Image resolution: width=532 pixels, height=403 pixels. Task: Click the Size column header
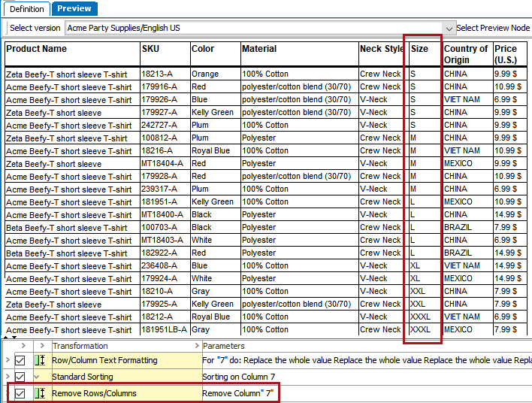click(420, 49)
